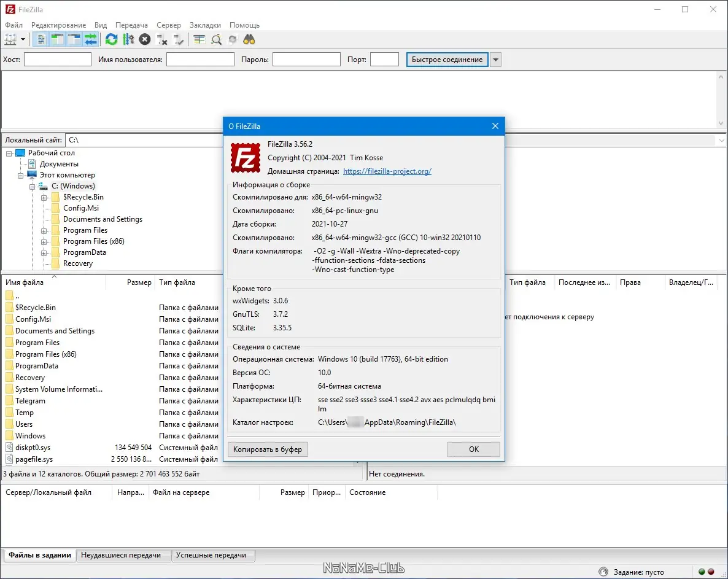The width and height of the screenshot is (728, 579).
Task: Expand Program Files (x86) tree folder
Action: (x=44, y=242)
